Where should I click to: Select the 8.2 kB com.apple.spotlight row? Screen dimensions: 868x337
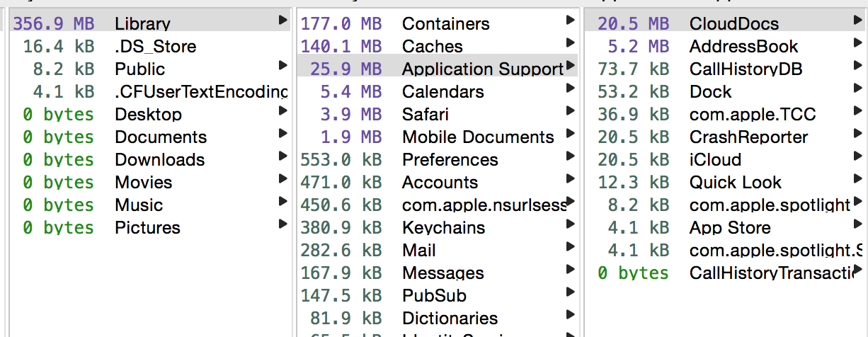tap(725, 205)
